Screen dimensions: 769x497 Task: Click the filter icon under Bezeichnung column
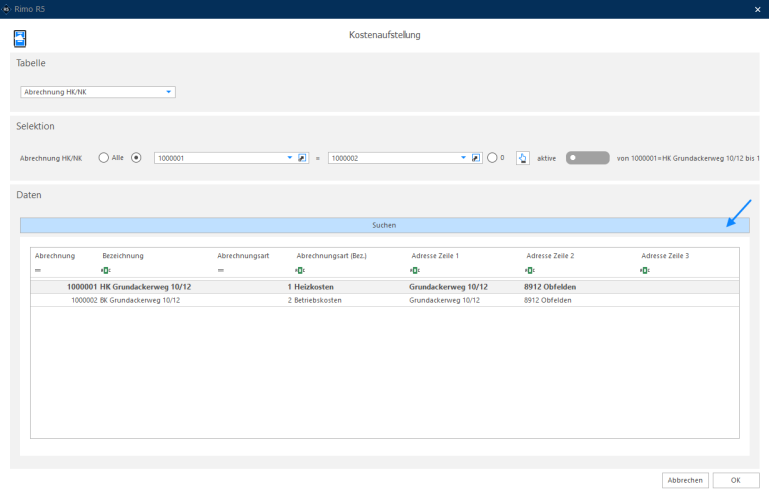[105, 270]
